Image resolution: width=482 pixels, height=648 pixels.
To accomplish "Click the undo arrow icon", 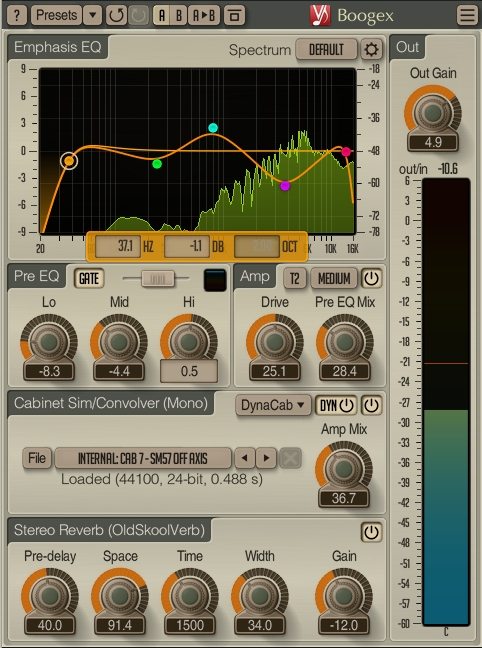I will coord(116,16).
